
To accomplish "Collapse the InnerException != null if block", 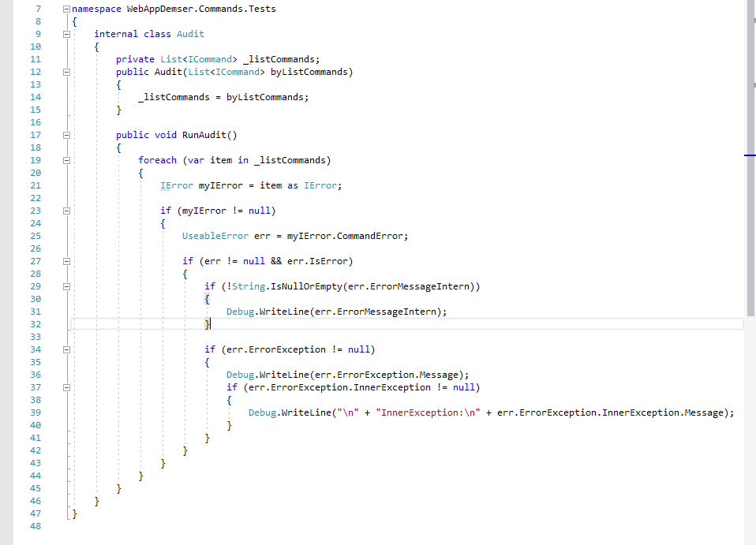I will pyautogui.click(x=66, y=387).
